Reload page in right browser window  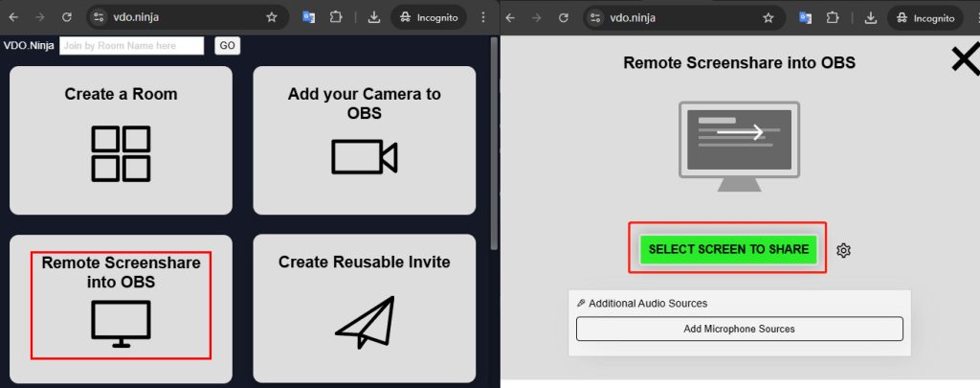click(x=563, y=17)
